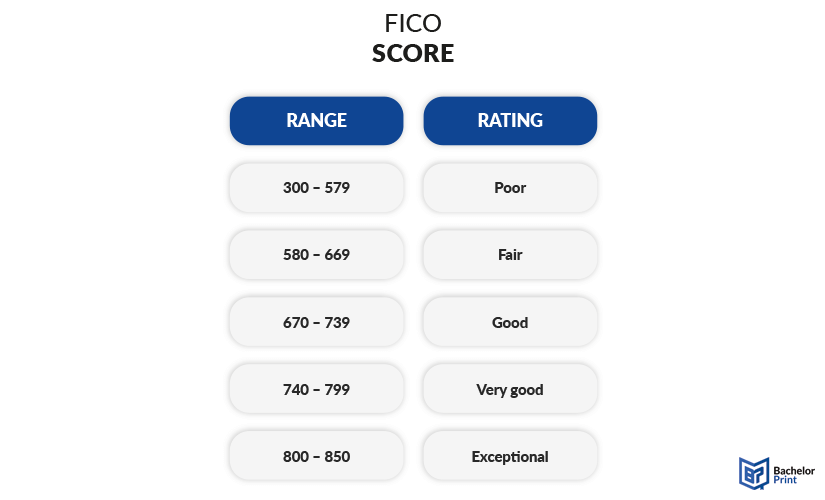Click the FICO title word
825x500 pixels.
(x=413, y=23)
